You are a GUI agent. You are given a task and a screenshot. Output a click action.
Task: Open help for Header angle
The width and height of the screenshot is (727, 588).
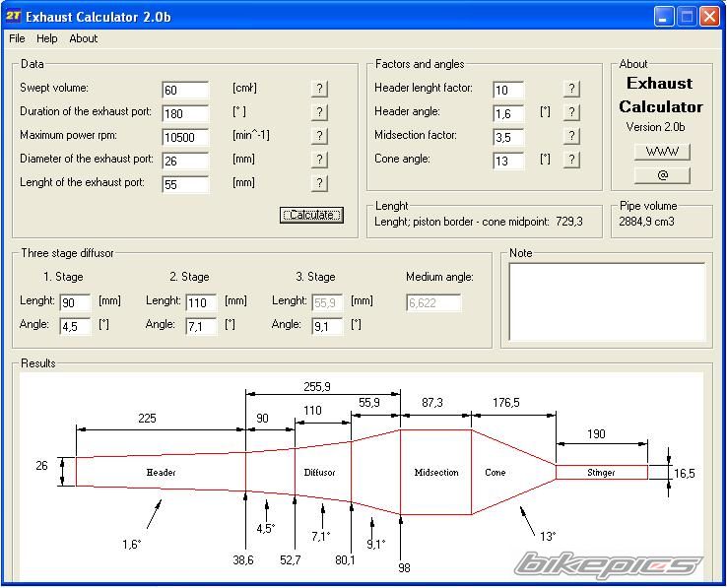pos(571,111)
